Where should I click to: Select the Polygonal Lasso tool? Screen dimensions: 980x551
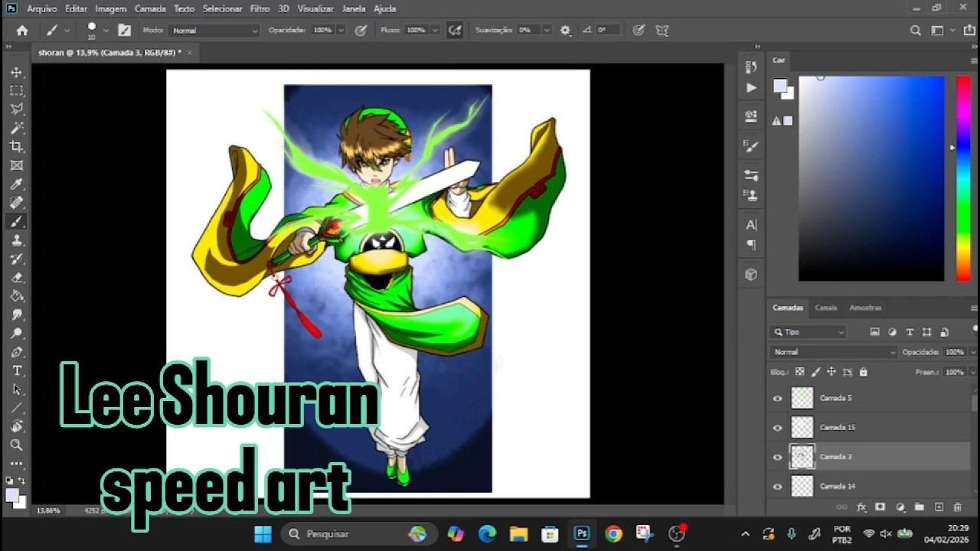pos(16,109)
